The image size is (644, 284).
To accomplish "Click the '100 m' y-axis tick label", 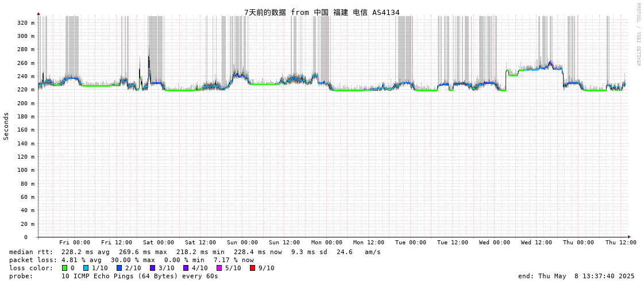I will click(26, 170).
